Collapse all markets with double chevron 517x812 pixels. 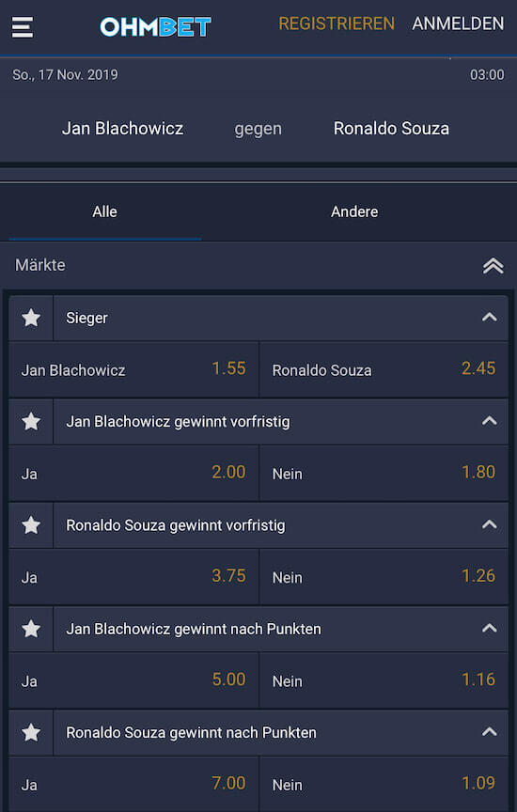point(493,266)
